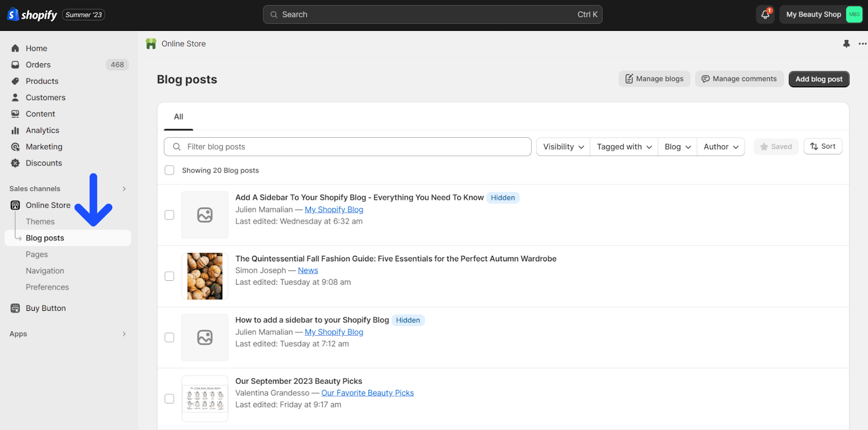Pin the Online Store app

[846, 44]
